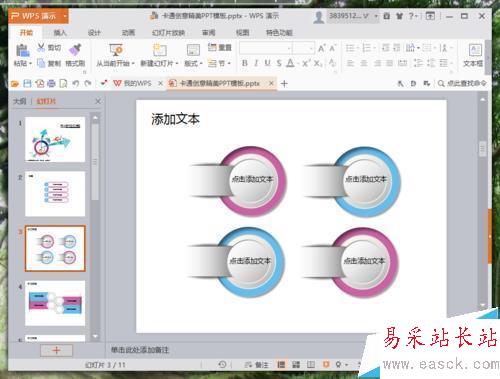Increase font size with large A icon

321,48
